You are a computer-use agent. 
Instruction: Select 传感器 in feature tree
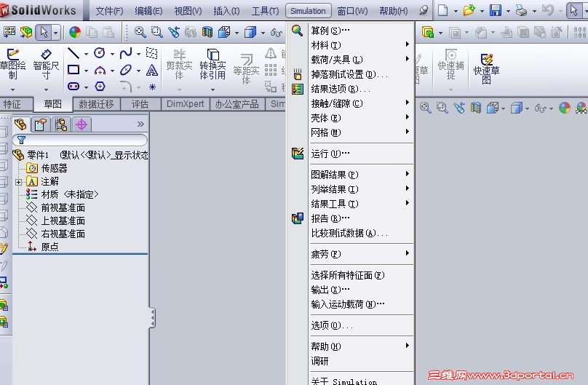54,168
